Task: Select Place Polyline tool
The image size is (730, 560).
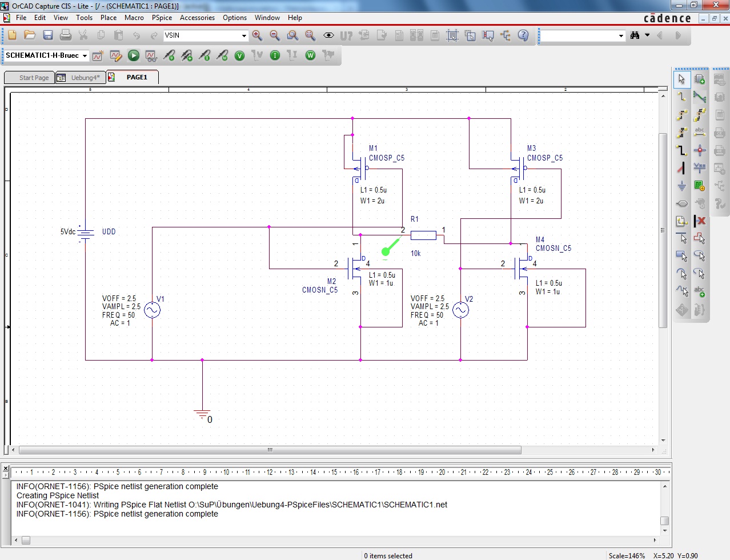Action: point(700,239)
